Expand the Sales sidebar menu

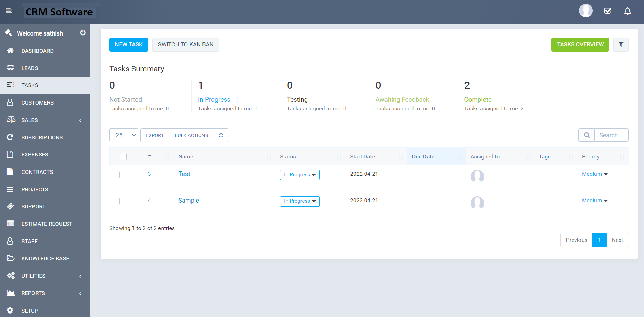tap(30, 120)
